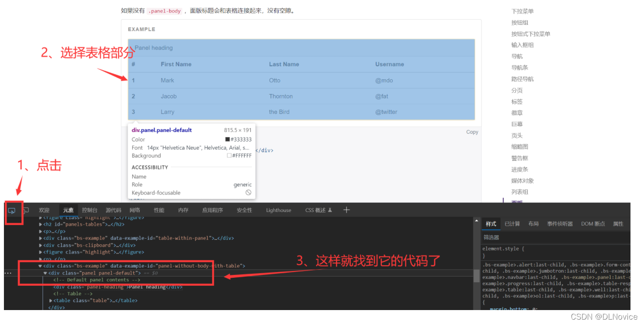Select the panel-heading div line
The width and height of the screenshot is (644, 324).
118,287
